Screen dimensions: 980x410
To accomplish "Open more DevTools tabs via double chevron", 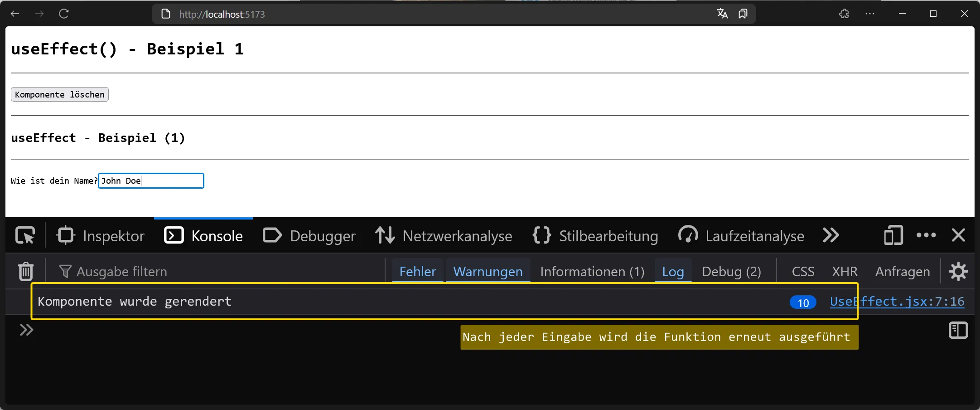I will pos(831,235).
